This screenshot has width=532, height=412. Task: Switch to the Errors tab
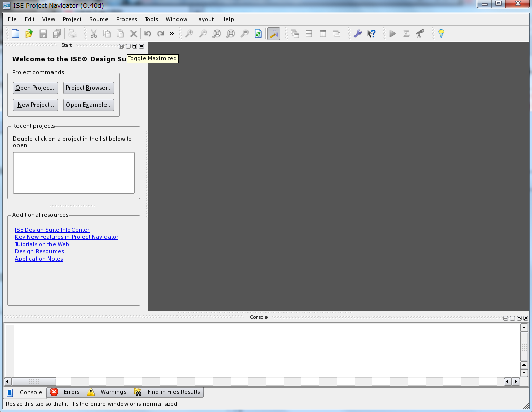tap(65, 392)
